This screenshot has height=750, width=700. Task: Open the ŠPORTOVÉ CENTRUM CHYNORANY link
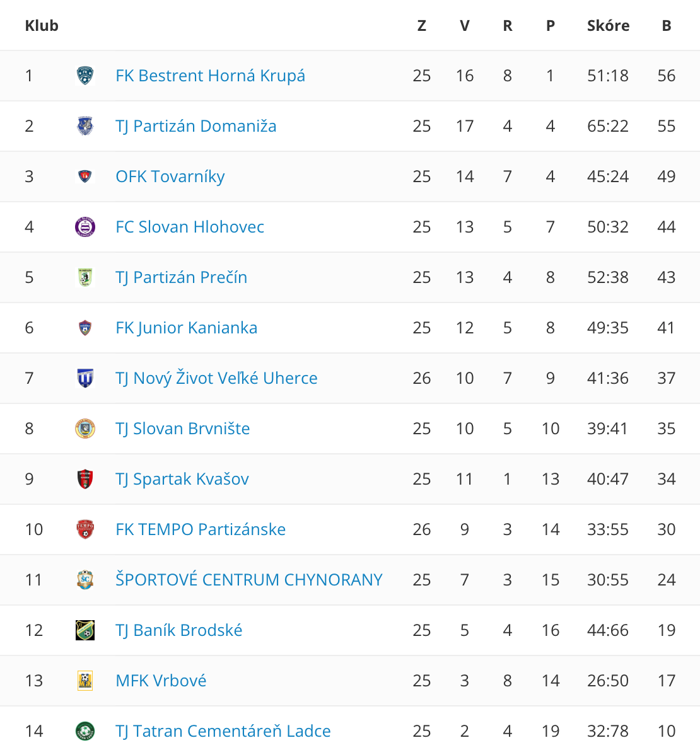[249, 580]
